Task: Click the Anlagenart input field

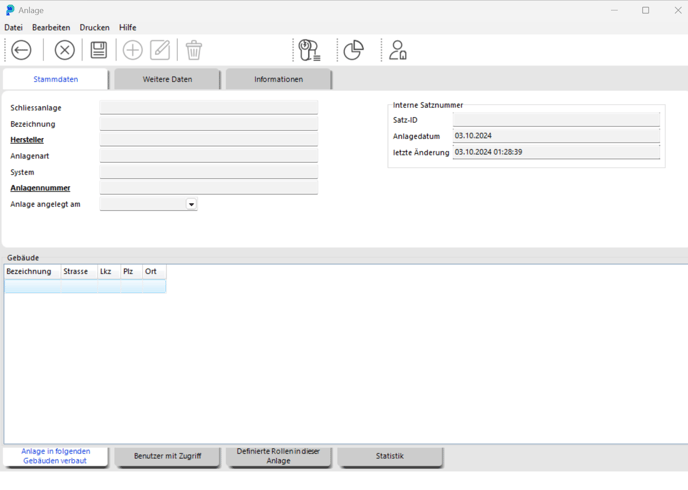Action: coord(208,156)
